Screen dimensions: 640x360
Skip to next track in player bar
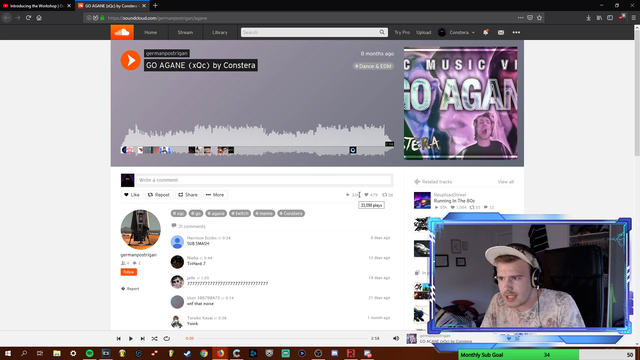[142, 338]
